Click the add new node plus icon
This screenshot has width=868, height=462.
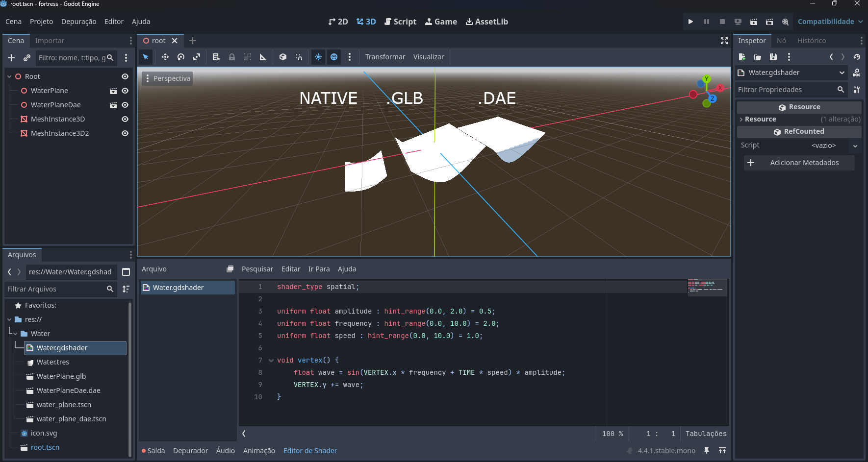click(11, 58)
